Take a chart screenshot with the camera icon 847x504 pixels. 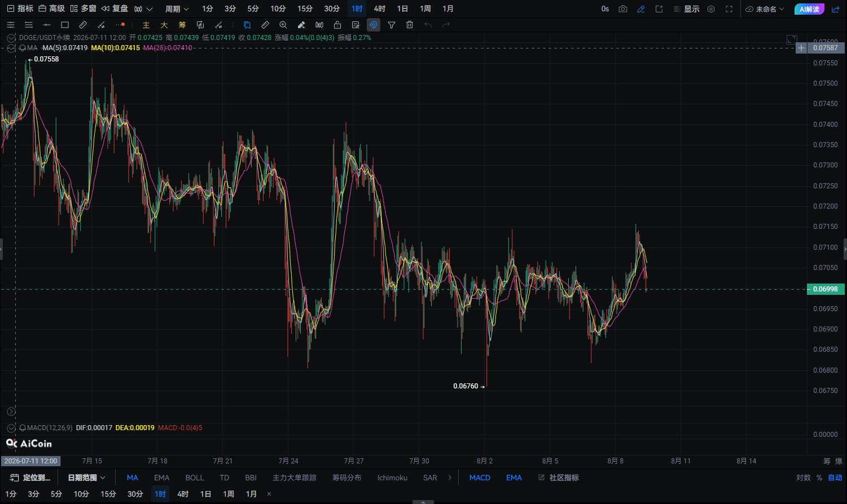coord(623,9)
